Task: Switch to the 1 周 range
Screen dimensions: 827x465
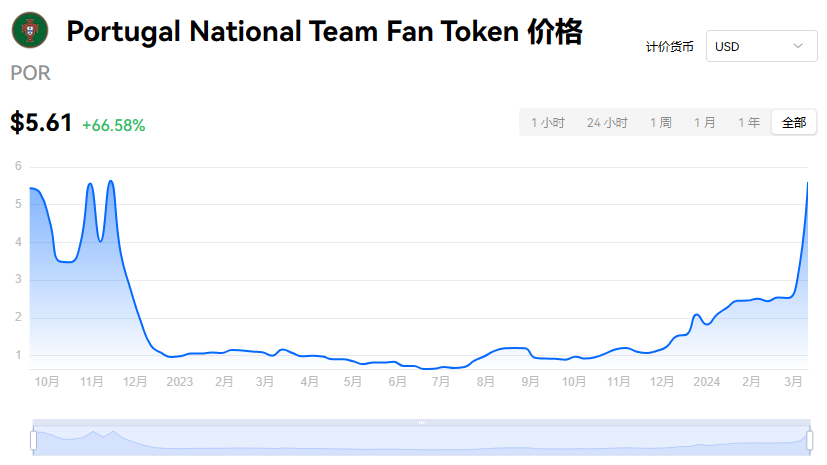Action: tap(660, 123)
